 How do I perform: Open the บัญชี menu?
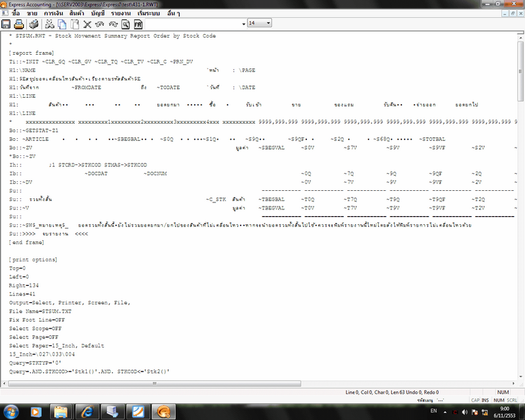[x=98, y=14]
